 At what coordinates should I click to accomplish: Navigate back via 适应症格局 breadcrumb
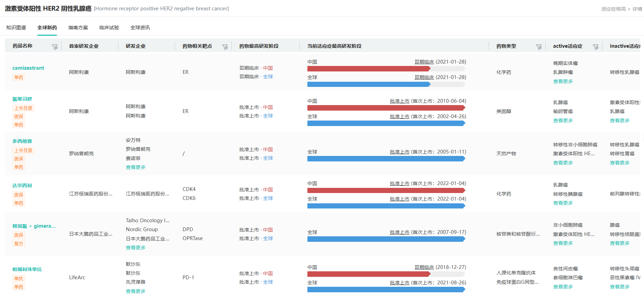coord(613,9)
